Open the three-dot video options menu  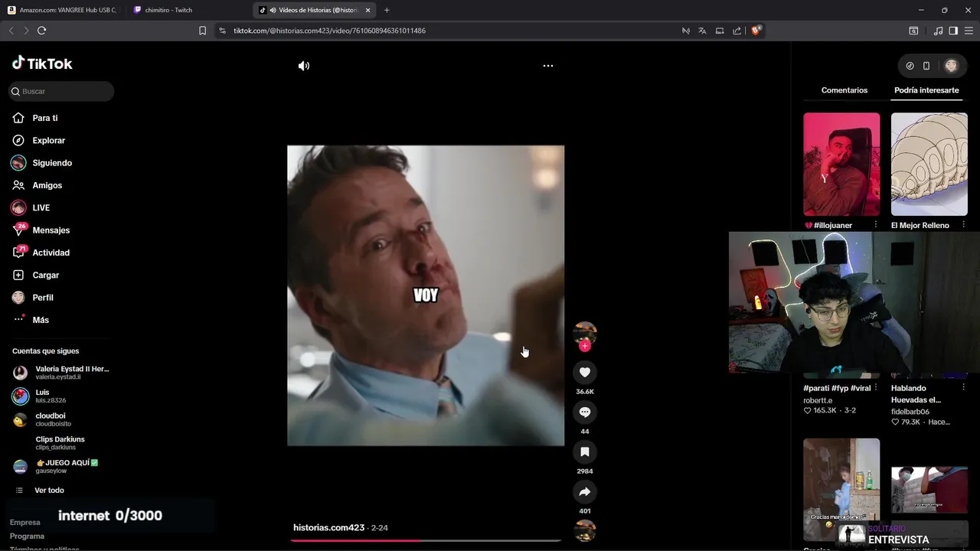click(547, 66)
